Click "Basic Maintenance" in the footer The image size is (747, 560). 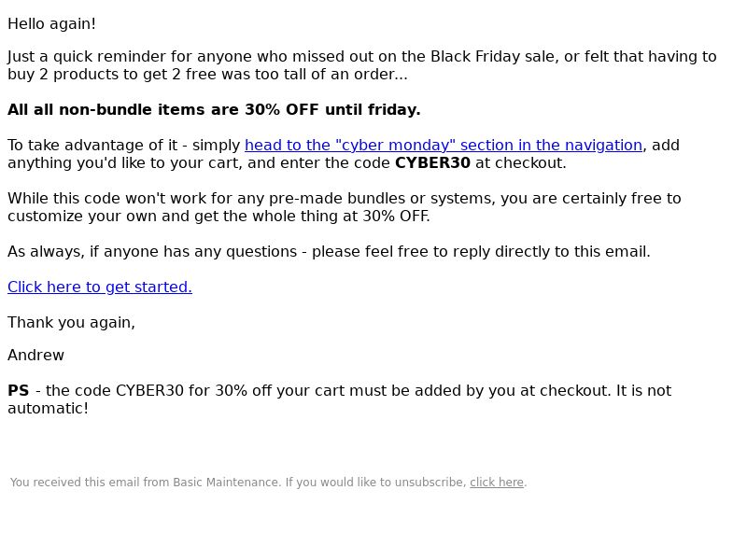[226, 483]
